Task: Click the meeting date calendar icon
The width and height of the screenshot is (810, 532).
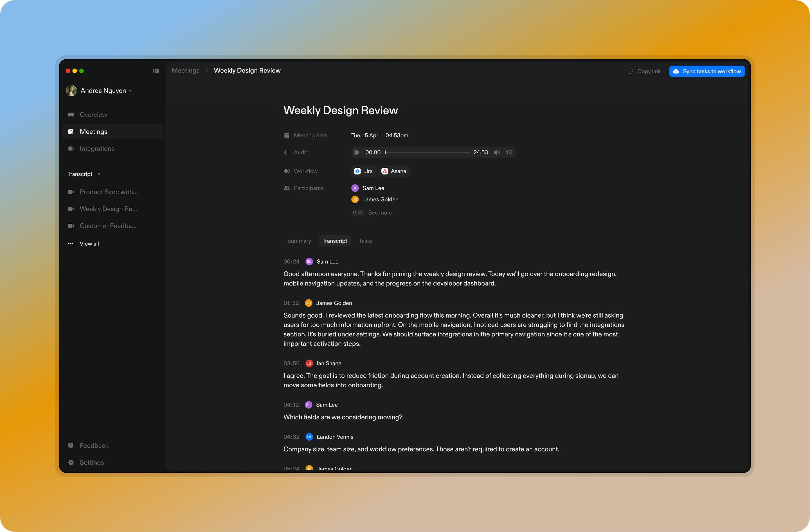Action: pos(287,136)
